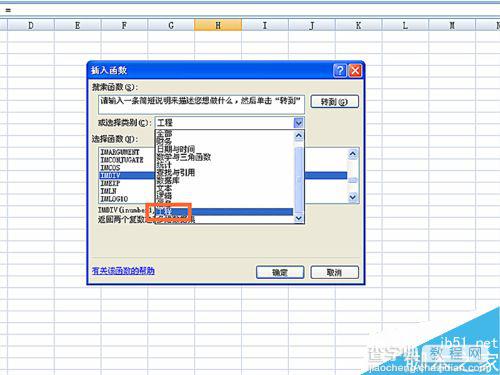This screenshot has height=375, width=500.
Task: Confirm with the 确定 button
Action: (280, 272)
